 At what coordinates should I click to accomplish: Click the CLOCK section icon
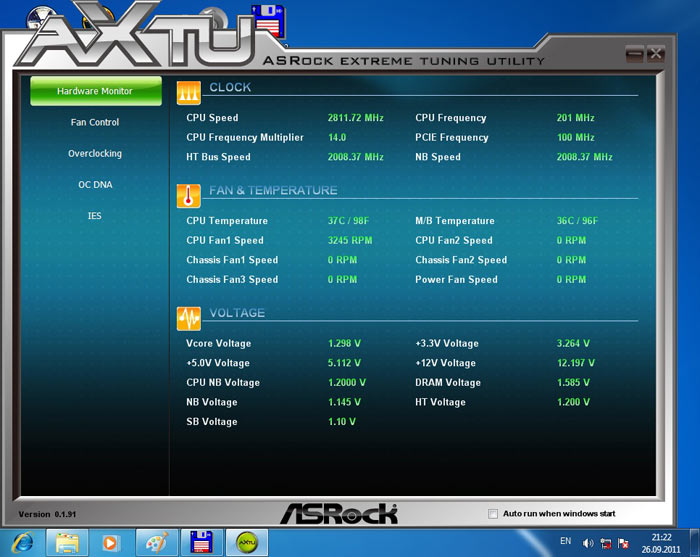(x=189, y=93)
